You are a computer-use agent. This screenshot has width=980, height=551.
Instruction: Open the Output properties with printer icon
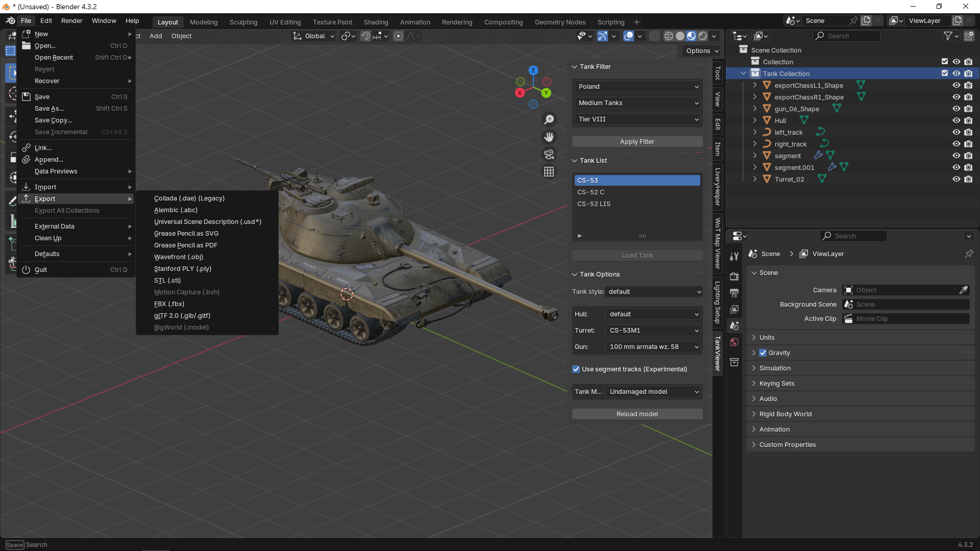(x=734, y=293)
